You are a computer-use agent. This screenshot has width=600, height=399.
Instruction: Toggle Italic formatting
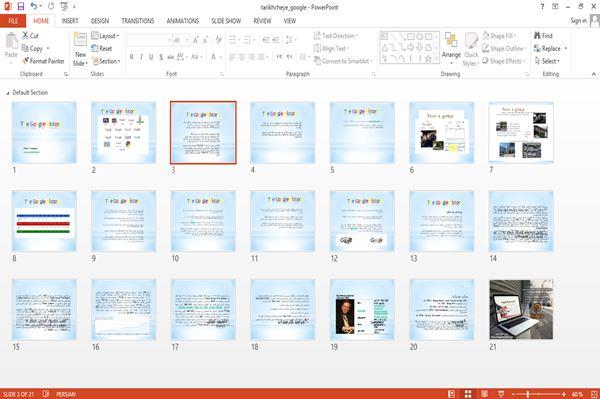click(x=141, y=57)
